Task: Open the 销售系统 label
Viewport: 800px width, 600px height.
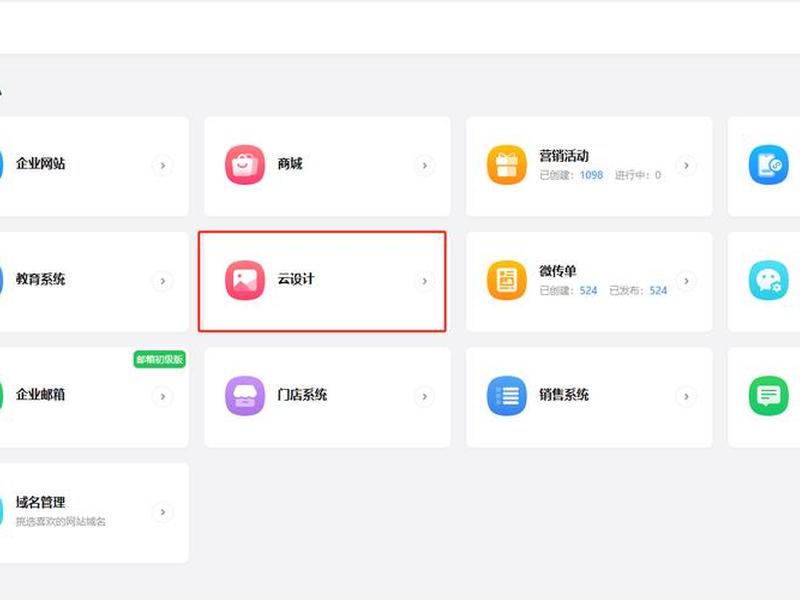Action: coord(564,394)
